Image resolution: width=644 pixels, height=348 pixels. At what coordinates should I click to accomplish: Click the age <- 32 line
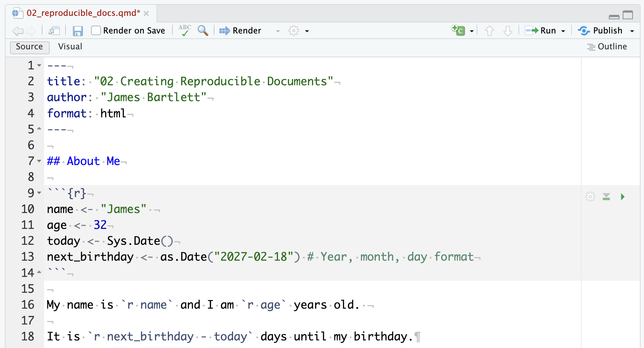coord(77,225)
